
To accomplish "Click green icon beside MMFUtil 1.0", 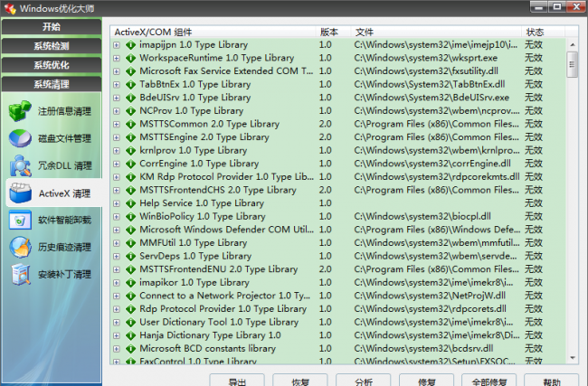I will click(130, 243).
